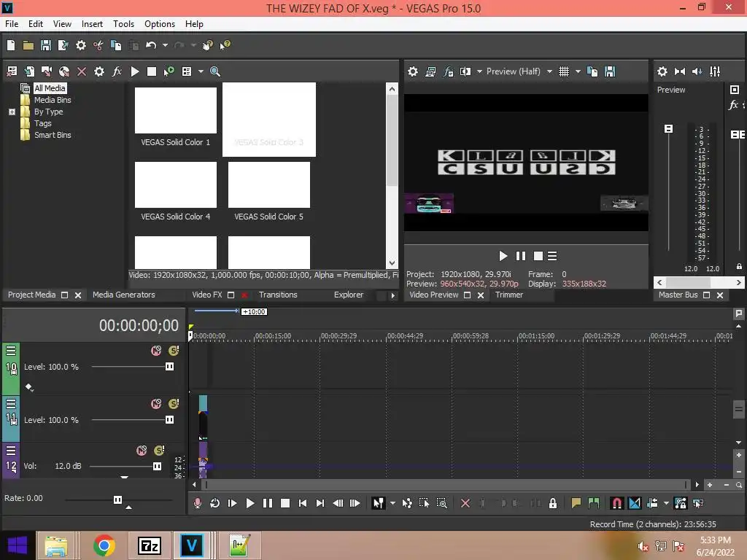Open Media FX icon in Project Media toolbar

pyautogui.click(x=117, y=71)
